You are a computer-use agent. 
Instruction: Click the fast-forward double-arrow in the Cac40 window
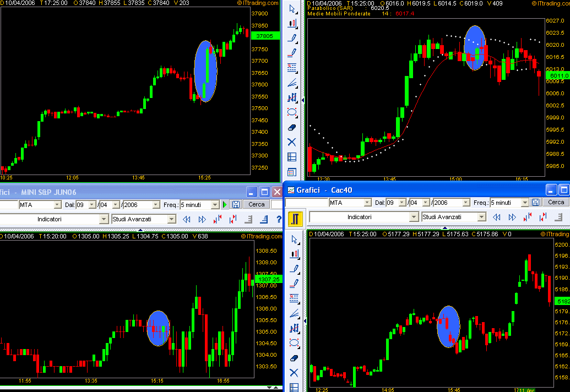(512, 217)
